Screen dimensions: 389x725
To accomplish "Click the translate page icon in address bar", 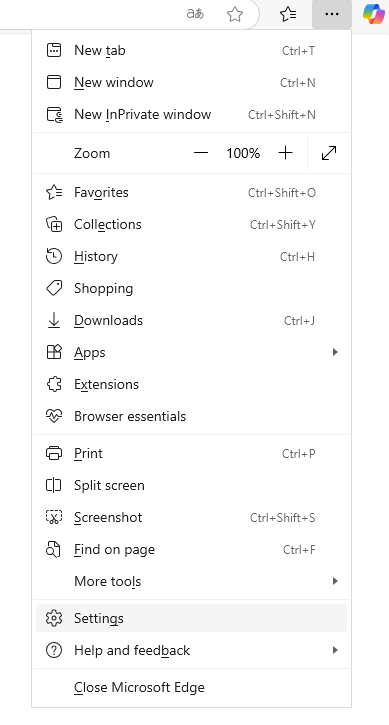I will [x=195, y=14].
